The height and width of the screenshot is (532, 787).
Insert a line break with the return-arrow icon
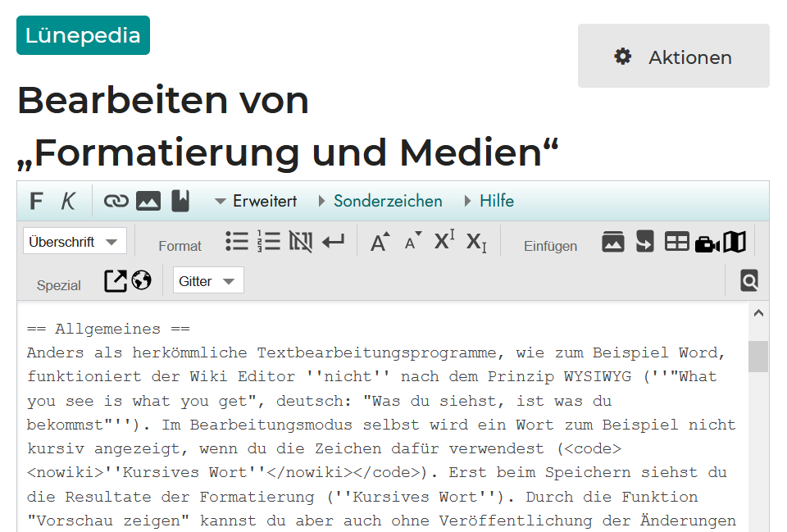point(333,241)
